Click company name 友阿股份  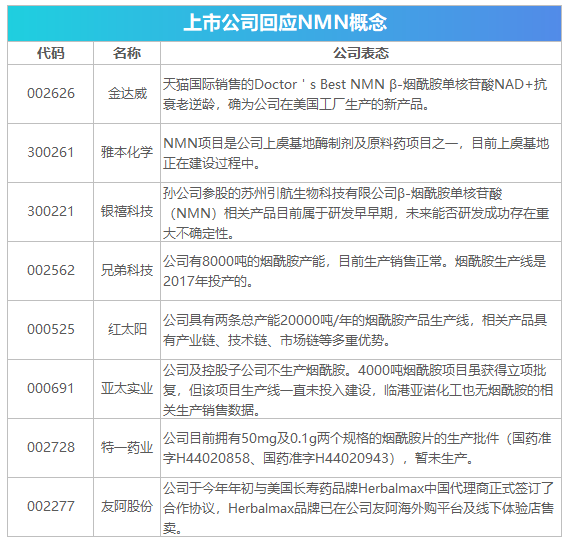127,507
